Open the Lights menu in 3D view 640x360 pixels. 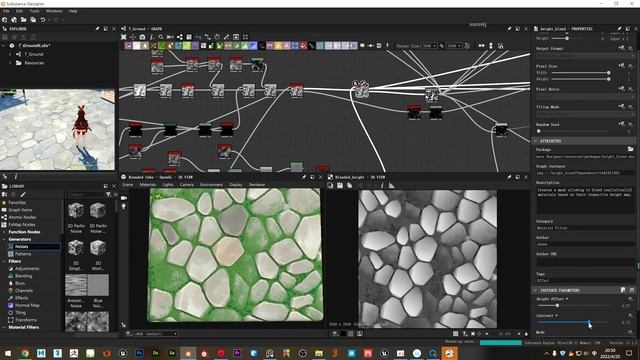168,185
